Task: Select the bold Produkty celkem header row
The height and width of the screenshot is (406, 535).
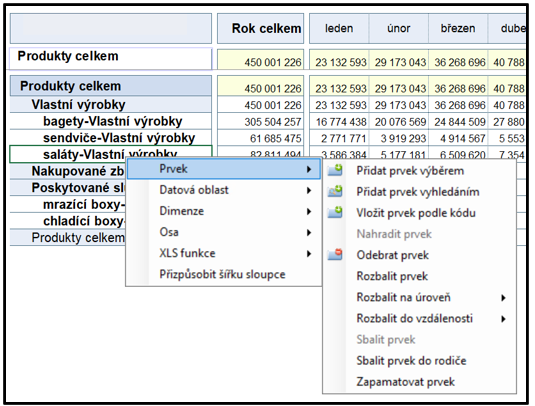Action: pos(111,86)
